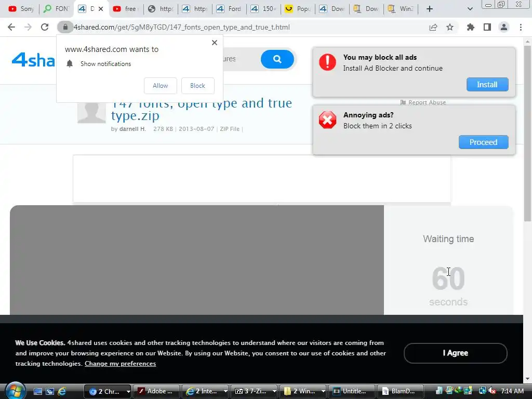Click the share page icon in address bar
Screen dimensions: 532x399
(433, 27)
